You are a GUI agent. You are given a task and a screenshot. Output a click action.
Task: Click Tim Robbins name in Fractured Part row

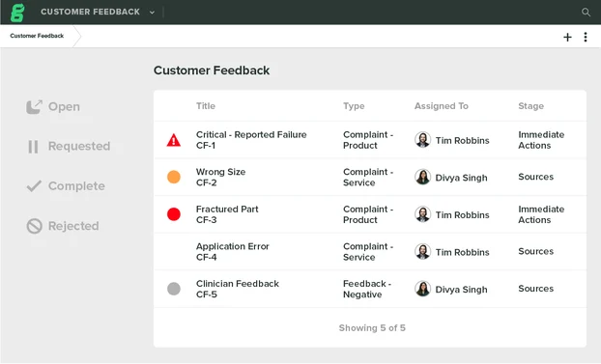coord(462,215)
